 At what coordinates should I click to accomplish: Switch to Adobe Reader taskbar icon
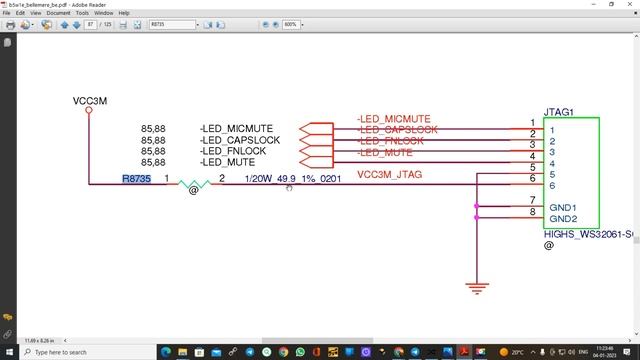[x=464, y=352]
